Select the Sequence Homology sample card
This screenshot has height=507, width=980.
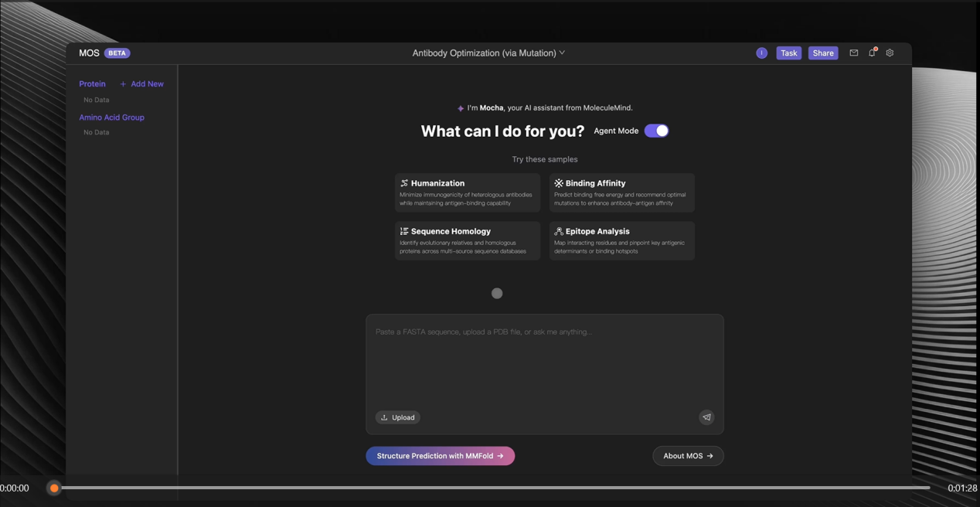tap(468, 240)
